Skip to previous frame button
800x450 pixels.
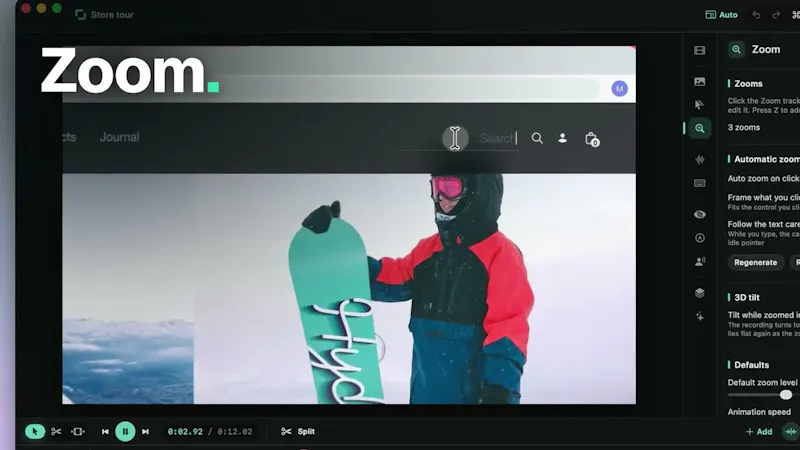[x=105, y=432]
